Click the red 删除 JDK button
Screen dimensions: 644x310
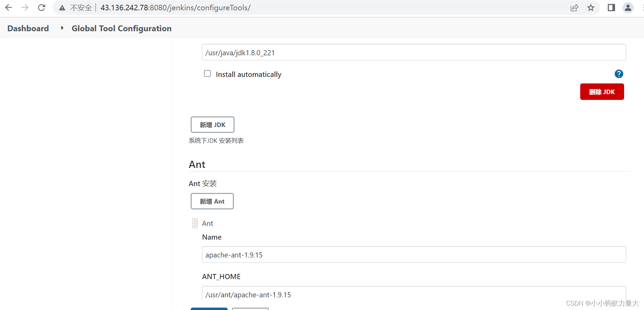point(602,92)
